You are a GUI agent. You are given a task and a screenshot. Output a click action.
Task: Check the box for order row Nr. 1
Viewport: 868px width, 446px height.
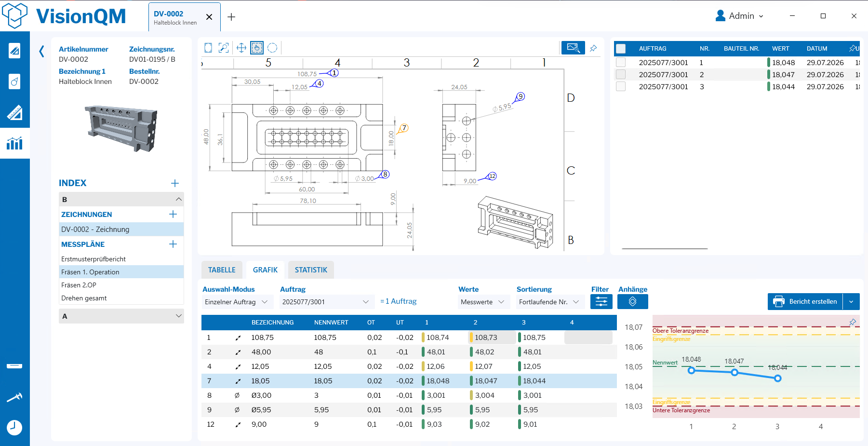pyautogui.click(x=621, y=62)
